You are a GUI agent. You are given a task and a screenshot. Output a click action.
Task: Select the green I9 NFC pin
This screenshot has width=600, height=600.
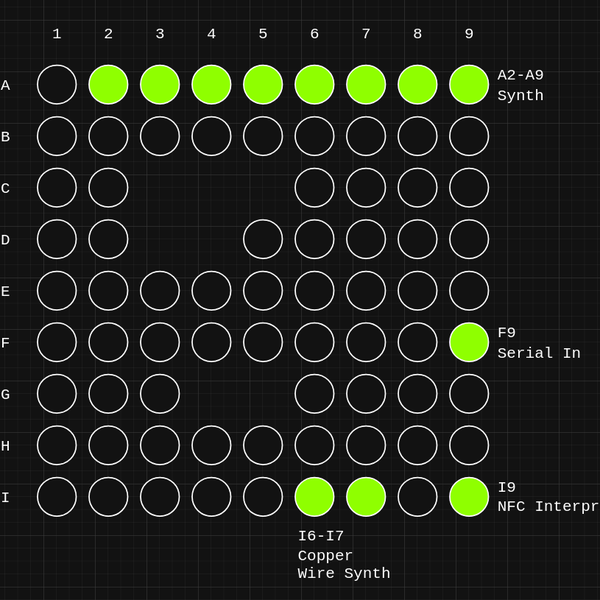pyautogui.click(x=469, y=497)
